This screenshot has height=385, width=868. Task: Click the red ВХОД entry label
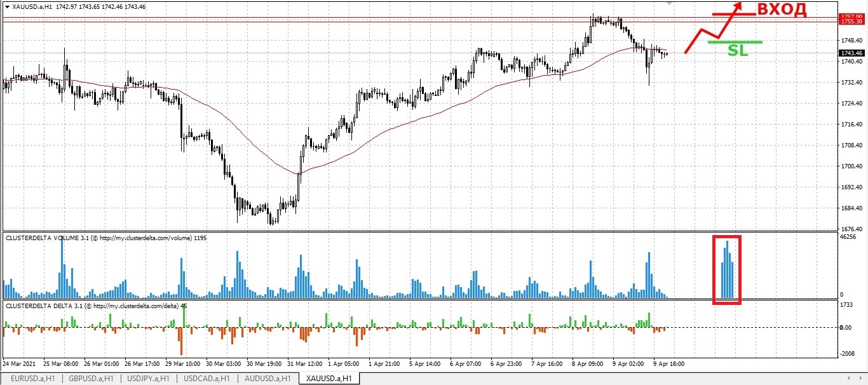pos(782,10)
